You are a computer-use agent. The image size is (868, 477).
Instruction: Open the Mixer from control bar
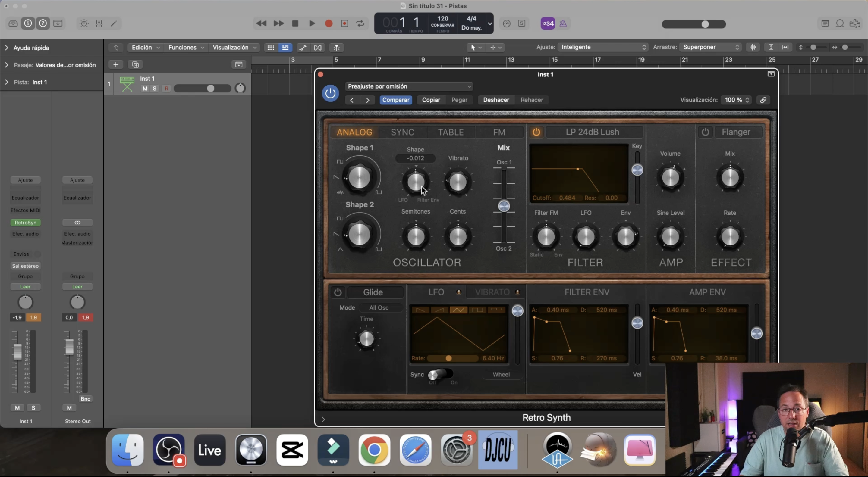[99, 23]
